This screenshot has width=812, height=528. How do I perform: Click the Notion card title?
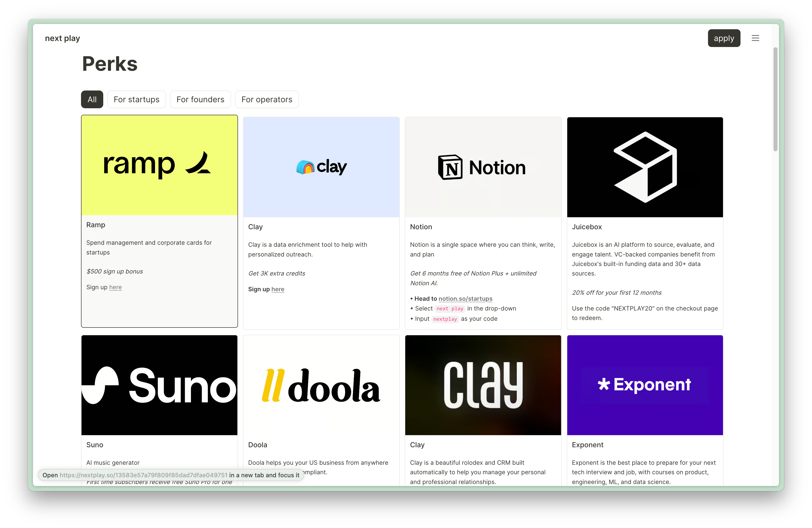click(421, 227)
